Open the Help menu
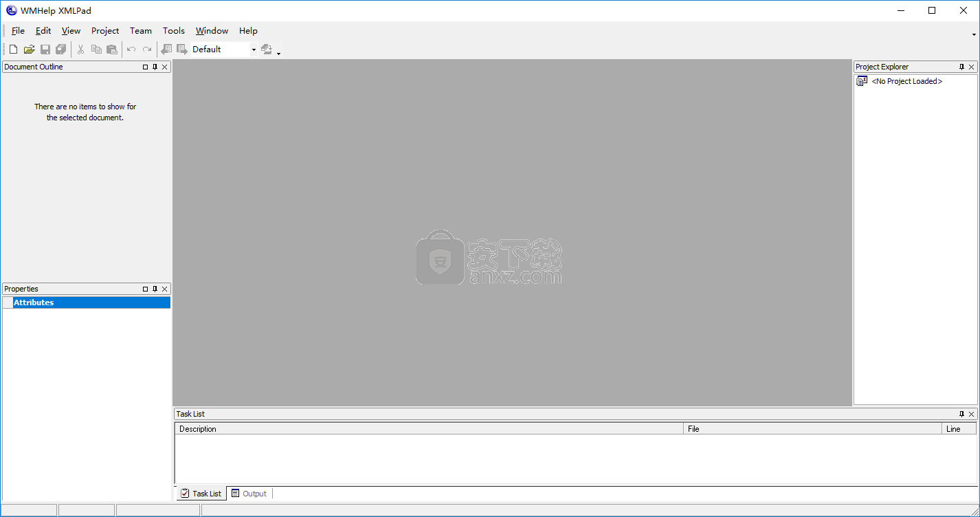 pos(248,31)
